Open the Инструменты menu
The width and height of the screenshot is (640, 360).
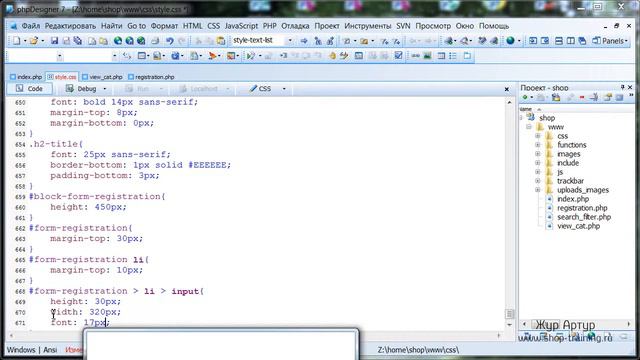[x=367, y=26]
